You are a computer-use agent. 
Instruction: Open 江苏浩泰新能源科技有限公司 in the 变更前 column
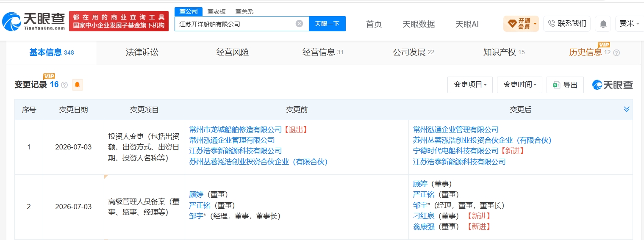pyautogui.click(x=236, y=151)
